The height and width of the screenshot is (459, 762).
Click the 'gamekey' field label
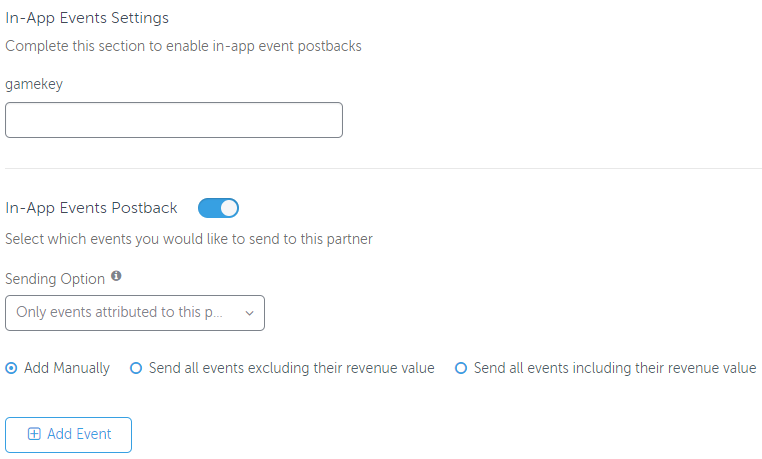click(34, 84)
